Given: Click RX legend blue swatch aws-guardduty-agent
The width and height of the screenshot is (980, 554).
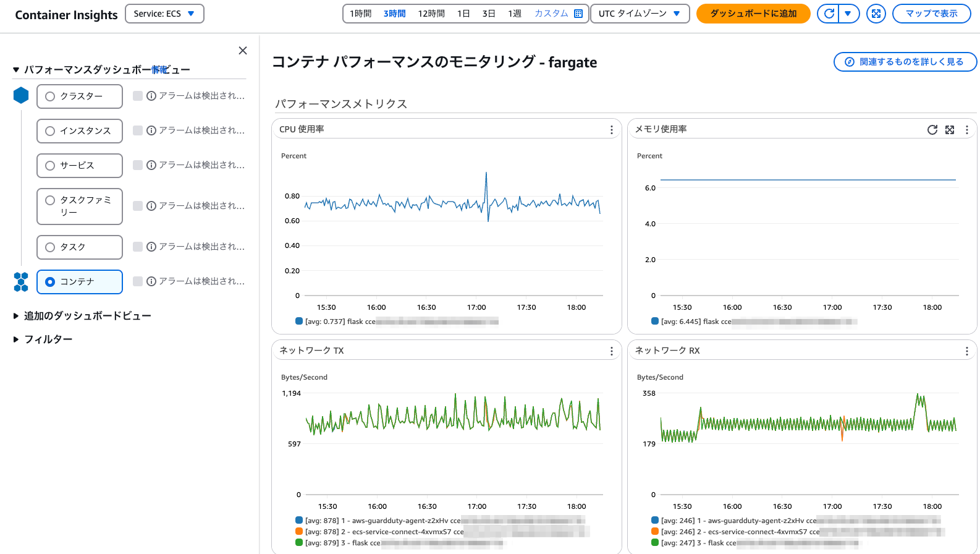Looking at the screenshot, I should [655, 520].
